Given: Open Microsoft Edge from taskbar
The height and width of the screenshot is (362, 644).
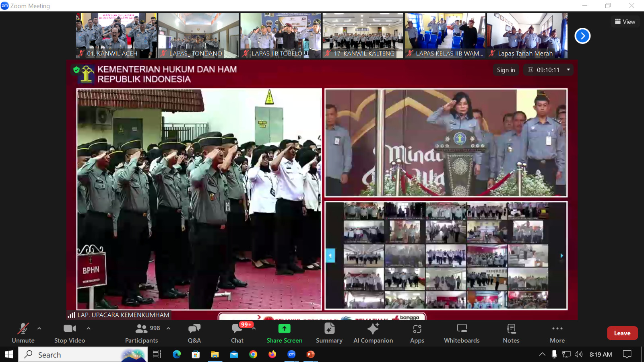Looking at the screenshot, I should (x=177, y=354).
